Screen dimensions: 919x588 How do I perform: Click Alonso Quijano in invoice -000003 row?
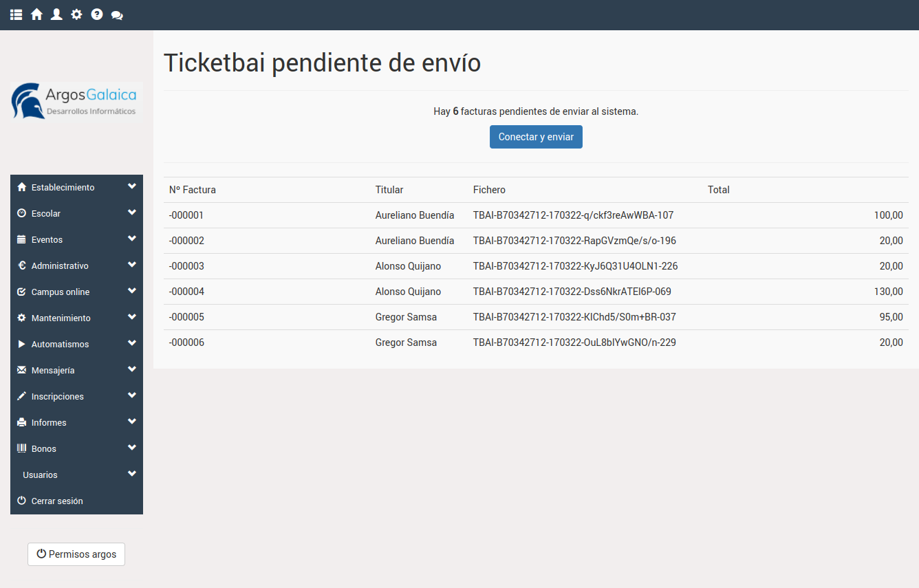coord(408,266)
